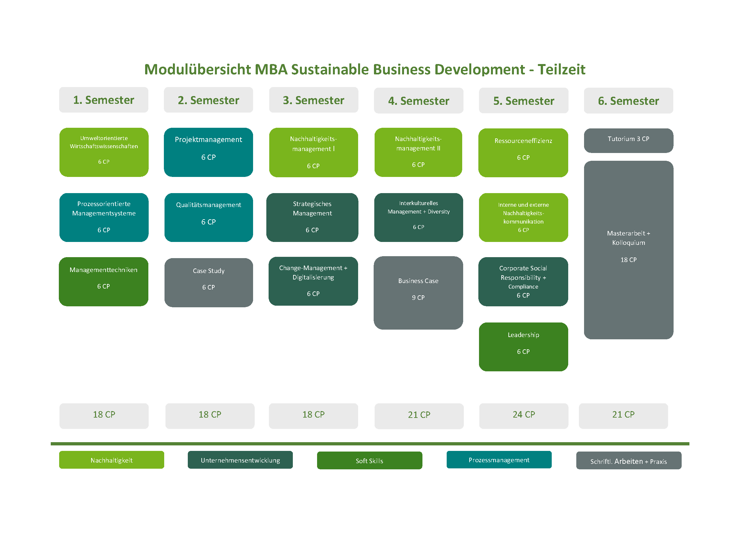Viewport: 756px width, 535px height.
Task: Click the title Modulübersicht MBA Sustainable Business Development
Action: (365, 70)
